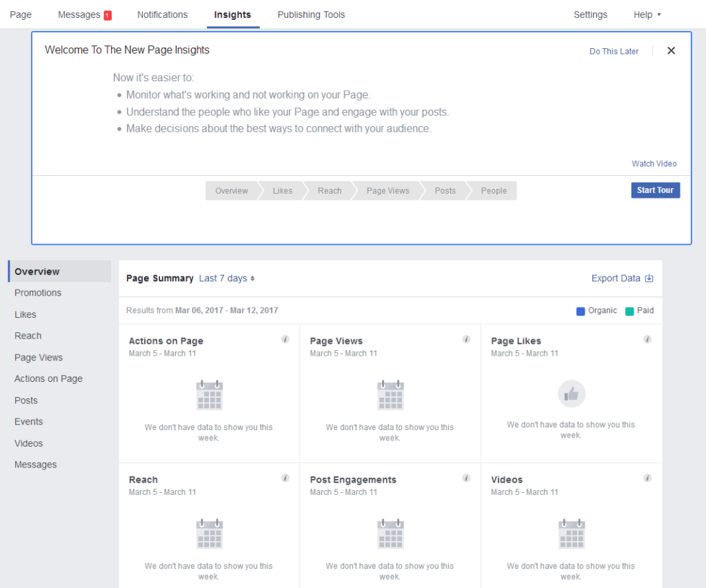Image resolution: width=706 pixels, height=588 pixels.
Task: Click the Watch Video link
Action: [654, 164]
